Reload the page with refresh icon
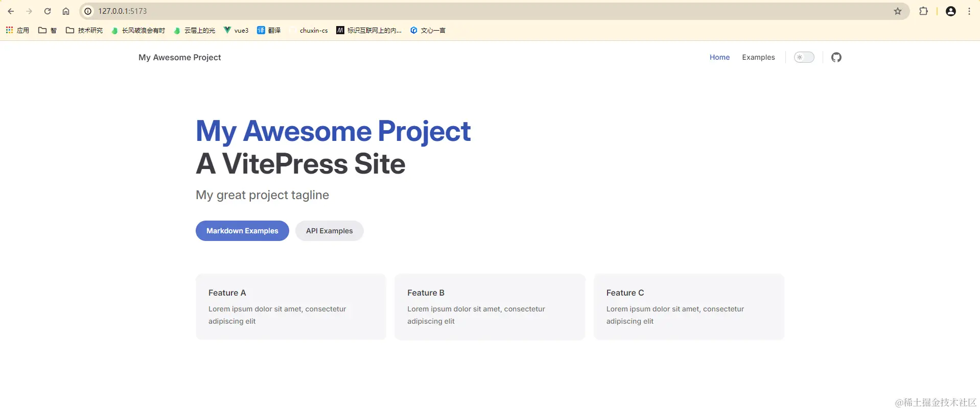The image size is (980, 411). (x=48, y=11)
